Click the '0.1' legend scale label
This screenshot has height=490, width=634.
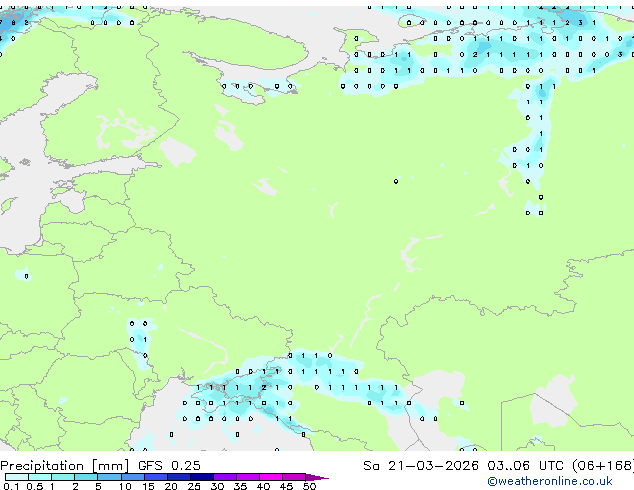coord(11,486)
